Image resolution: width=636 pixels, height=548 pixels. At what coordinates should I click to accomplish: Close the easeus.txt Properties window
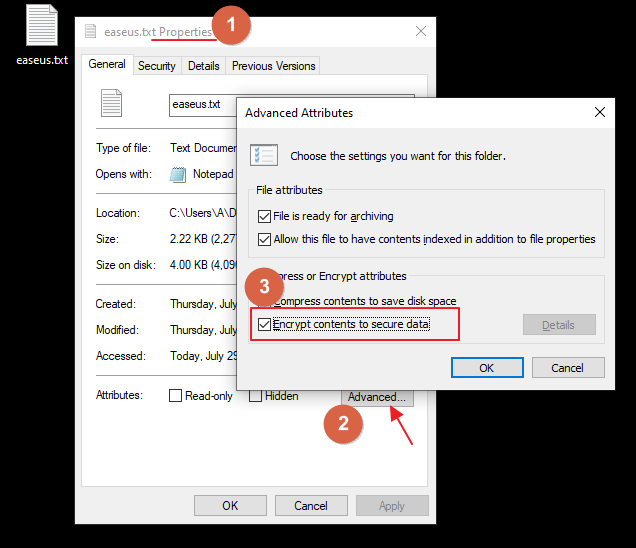click(x=419, y=32)
